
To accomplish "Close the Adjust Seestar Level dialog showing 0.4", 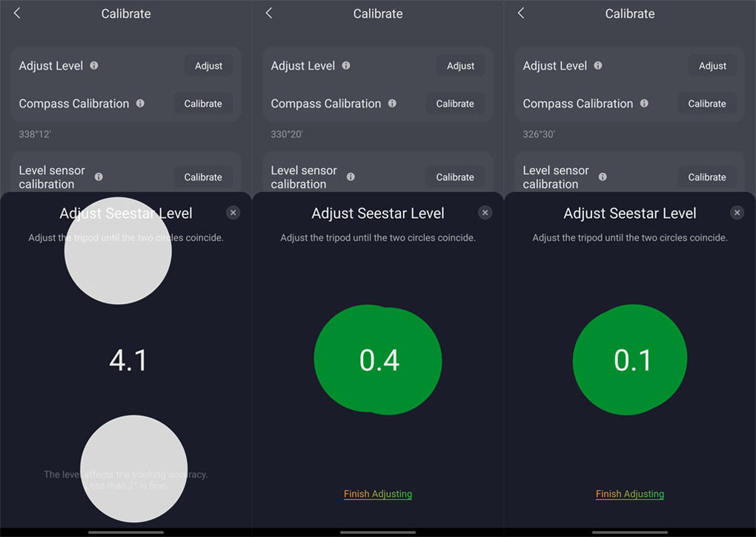I will click(485, 213).
